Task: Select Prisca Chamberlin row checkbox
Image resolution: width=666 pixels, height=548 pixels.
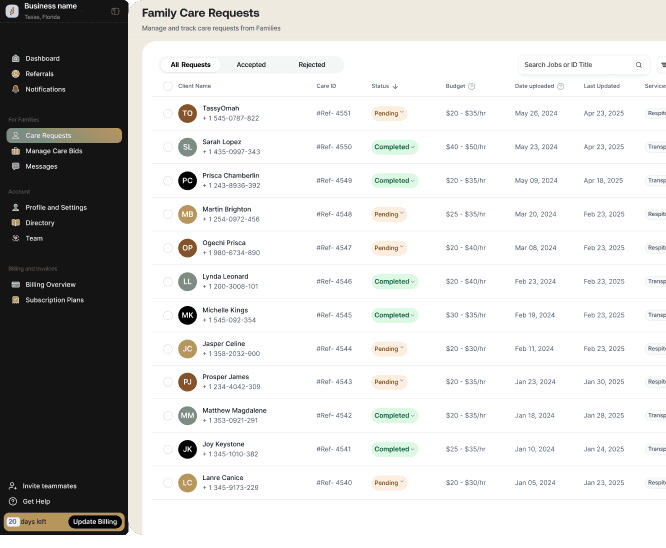Action: pos(168,181)
